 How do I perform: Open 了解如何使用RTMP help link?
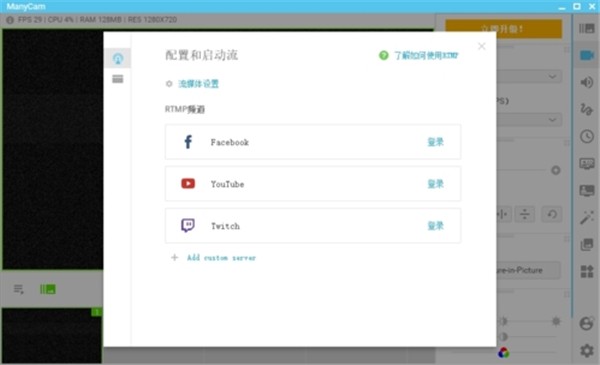(x=426, y=56)
